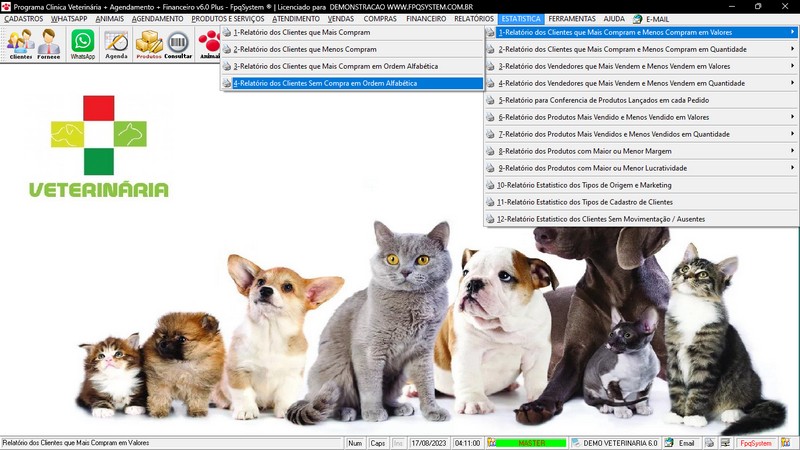
Task: Expand arrow of 8-Relatório Produtos Maior ou Menor Margem
Action: pos(792,151)
